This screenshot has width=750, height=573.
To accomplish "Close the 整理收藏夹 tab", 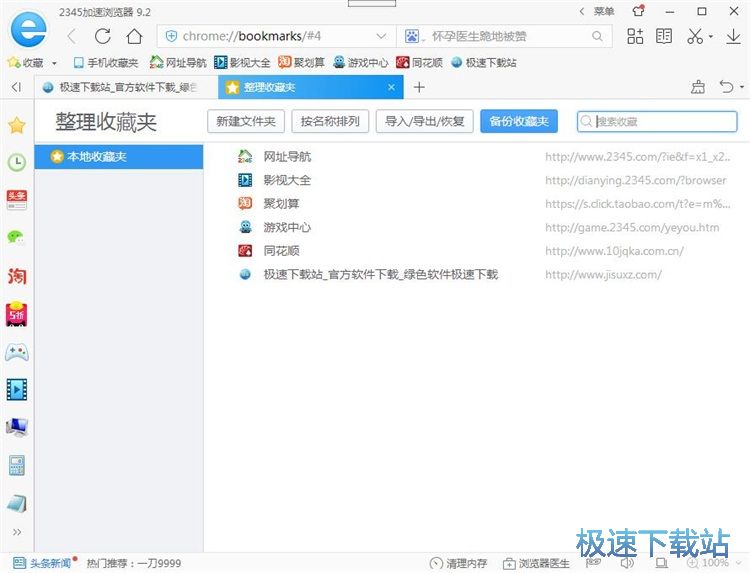I will point(391,87).
